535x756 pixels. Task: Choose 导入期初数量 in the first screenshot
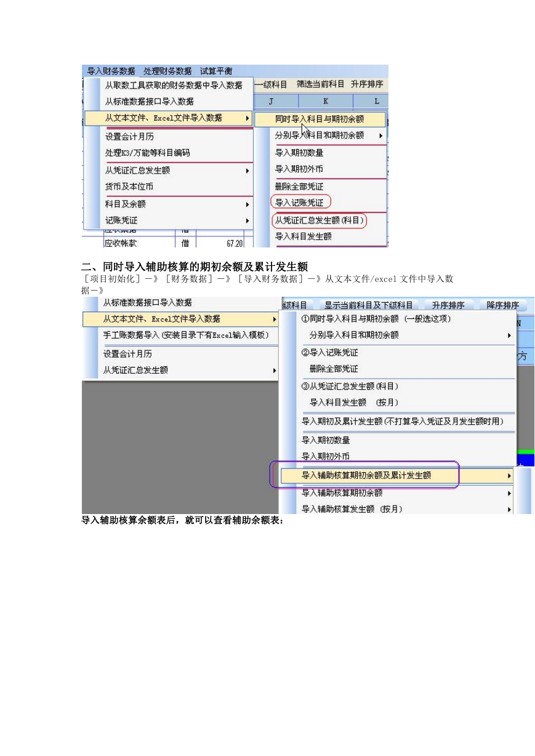(x=320, y=153)
